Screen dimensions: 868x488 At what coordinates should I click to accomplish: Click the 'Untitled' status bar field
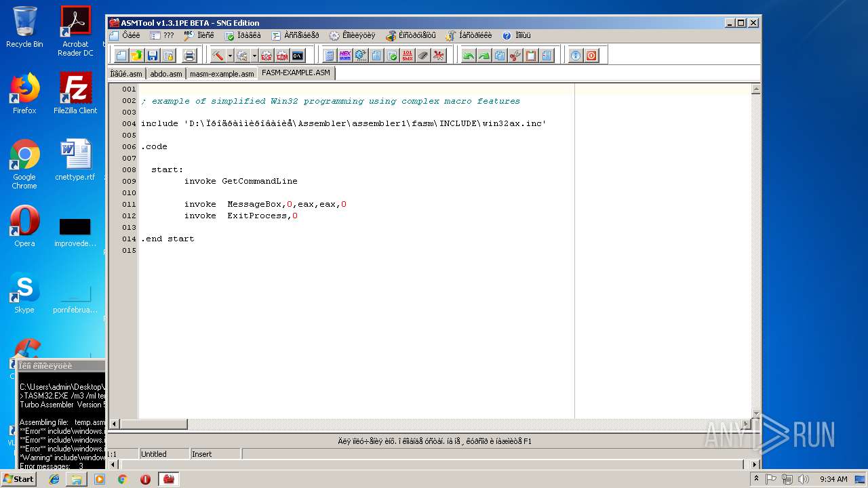(x=163, y=454)
